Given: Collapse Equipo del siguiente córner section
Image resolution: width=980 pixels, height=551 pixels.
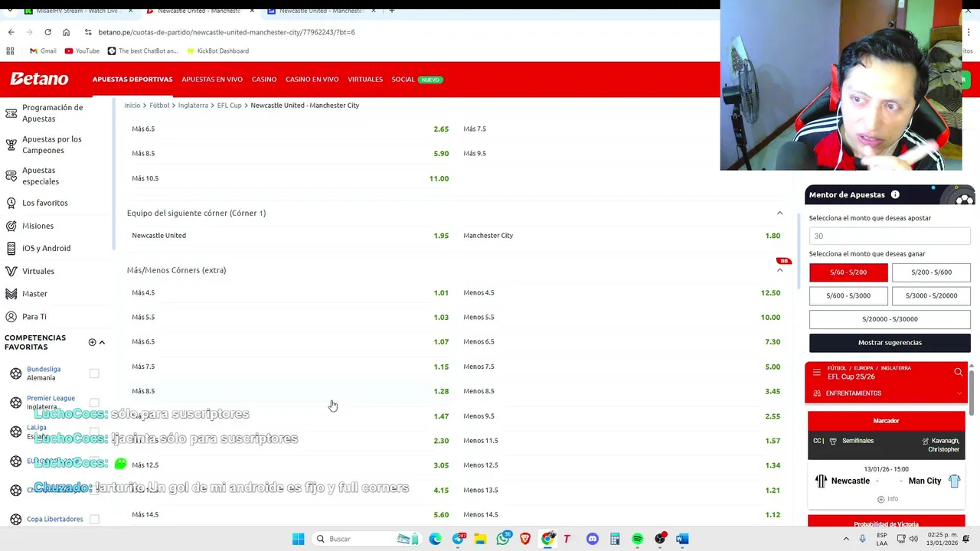Looking at the screenshot, I should tap(779, 213).
